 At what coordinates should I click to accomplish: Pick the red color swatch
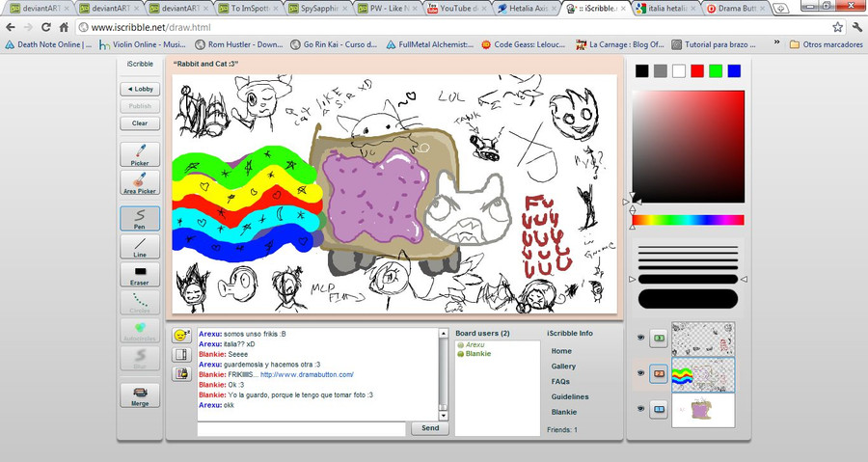pyautogui.click(x=697, y=70)
